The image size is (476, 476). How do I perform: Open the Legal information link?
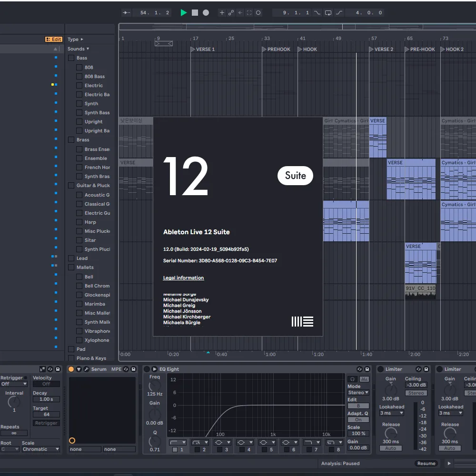[x=183, y=278]
